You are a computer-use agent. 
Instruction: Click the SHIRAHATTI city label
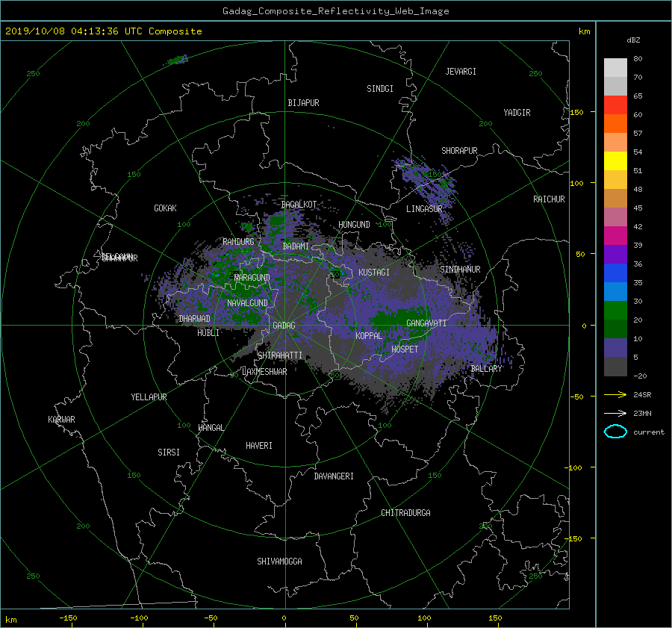pyautogui.click(x=280, y=355)
